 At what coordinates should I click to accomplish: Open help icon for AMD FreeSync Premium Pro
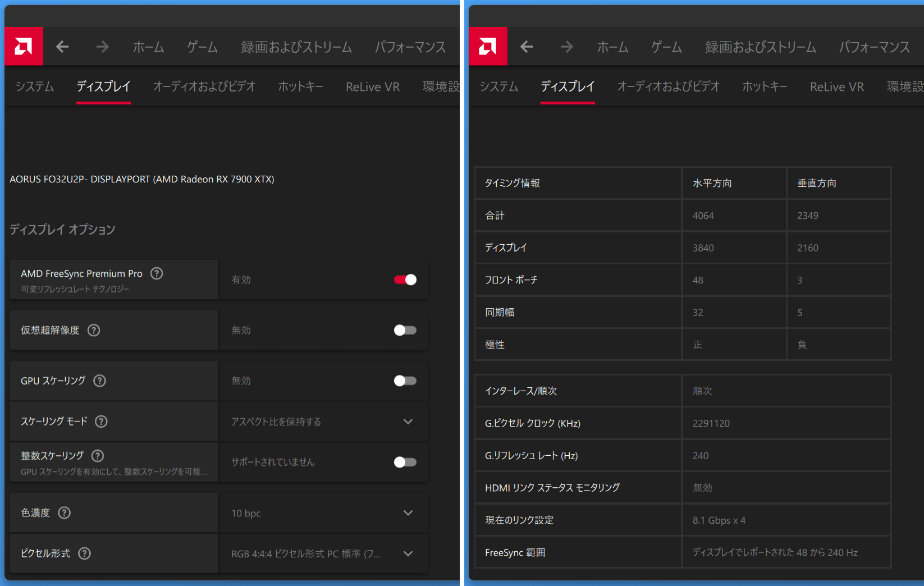157,273
